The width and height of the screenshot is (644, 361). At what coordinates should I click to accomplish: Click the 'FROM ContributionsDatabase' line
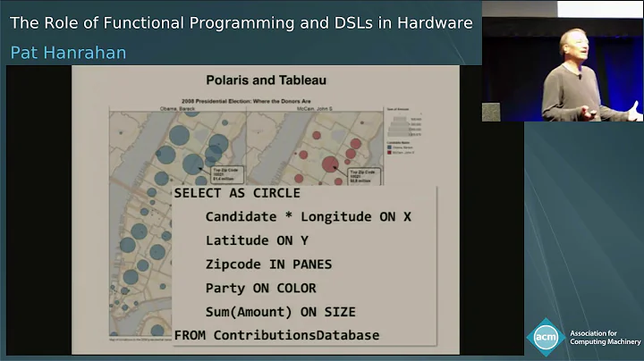click(276, 335)
